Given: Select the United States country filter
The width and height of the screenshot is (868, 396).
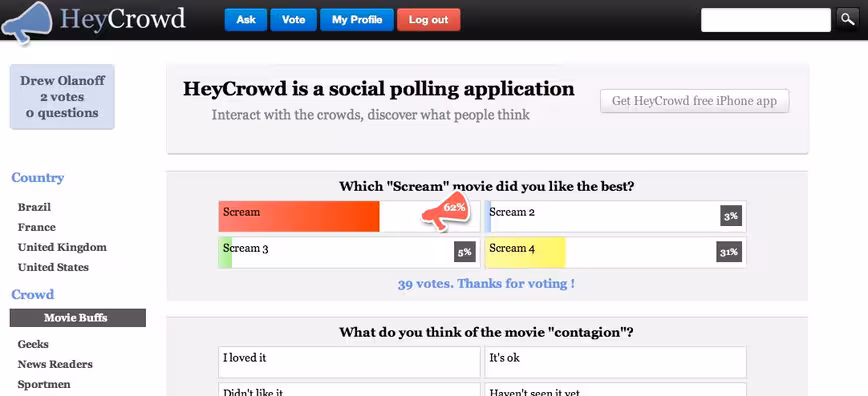Looking at the screenshot, I should (x=53, y=267).
